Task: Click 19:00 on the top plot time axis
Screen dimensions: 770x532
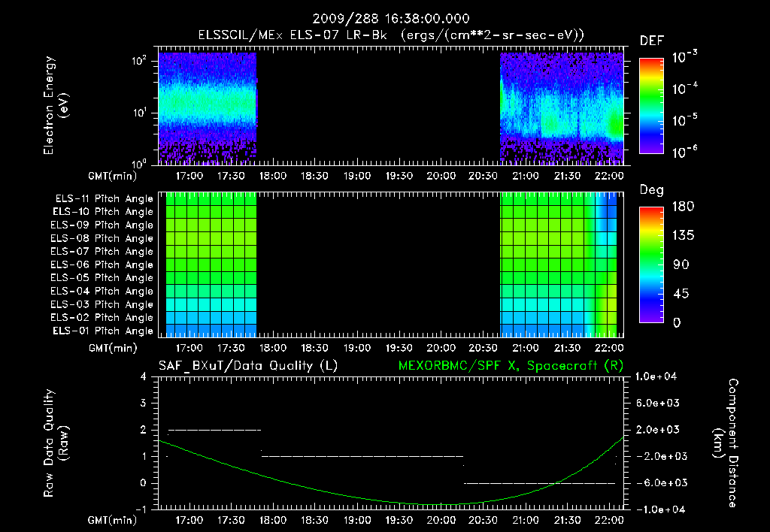Action: click(357, 176)
